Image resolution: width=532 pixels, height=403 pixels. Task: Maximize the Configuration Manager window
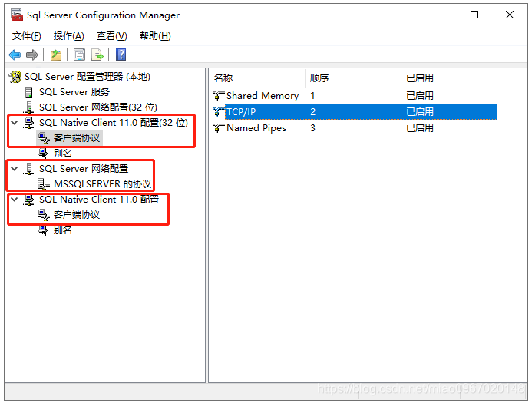point(474,15)
